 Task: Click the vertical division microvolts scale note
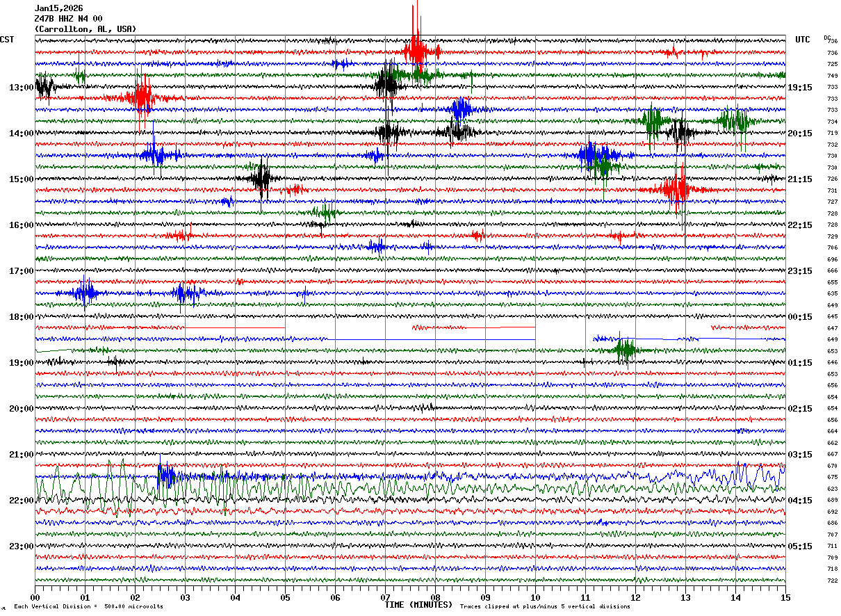click(x=88, y=607)
